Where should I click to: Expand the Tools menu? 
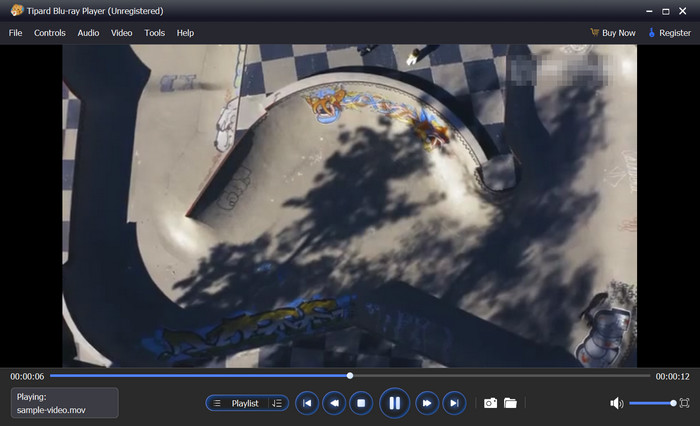(x=154, y=33)
